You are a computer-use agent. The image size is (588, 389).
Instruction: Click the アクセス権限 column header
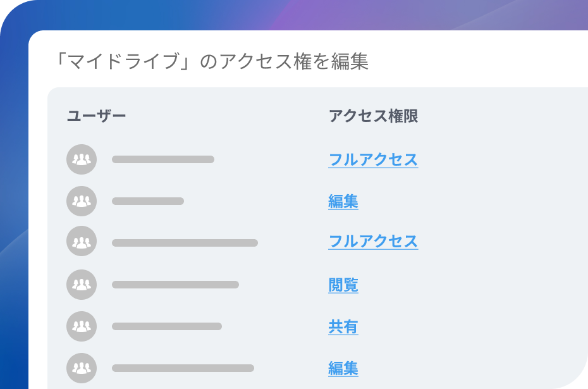373,116
